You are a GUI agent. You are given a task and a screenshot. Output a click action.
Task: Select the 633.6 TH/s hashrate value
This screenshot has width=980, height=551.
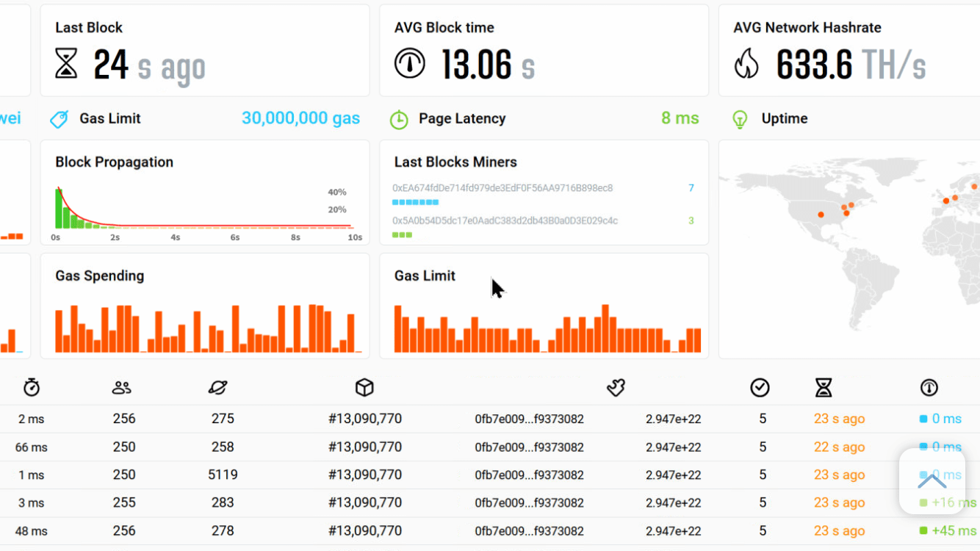851,65
